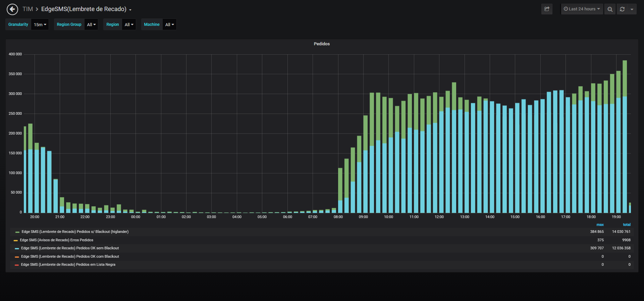The height and width of the screenshot is (301, 644).
Task: Open the Machine All dropdown
Action: (x=169, y=24)
